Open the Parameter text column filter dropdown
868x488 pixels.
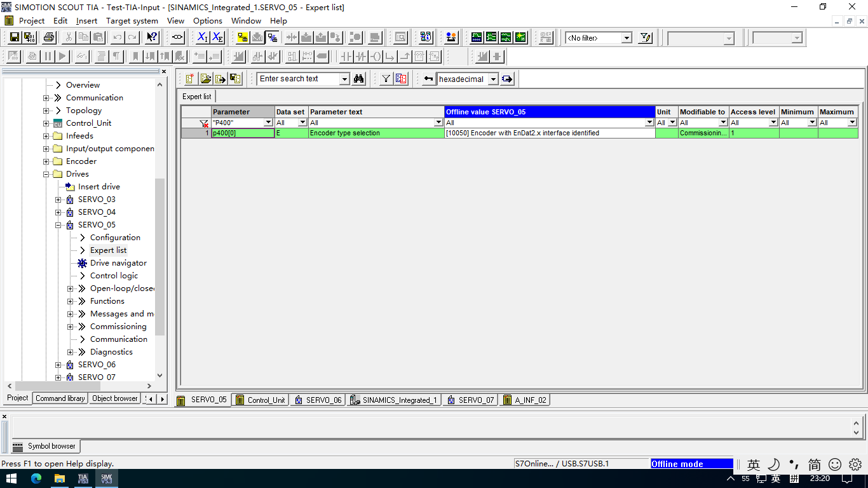tap(438, 123)
